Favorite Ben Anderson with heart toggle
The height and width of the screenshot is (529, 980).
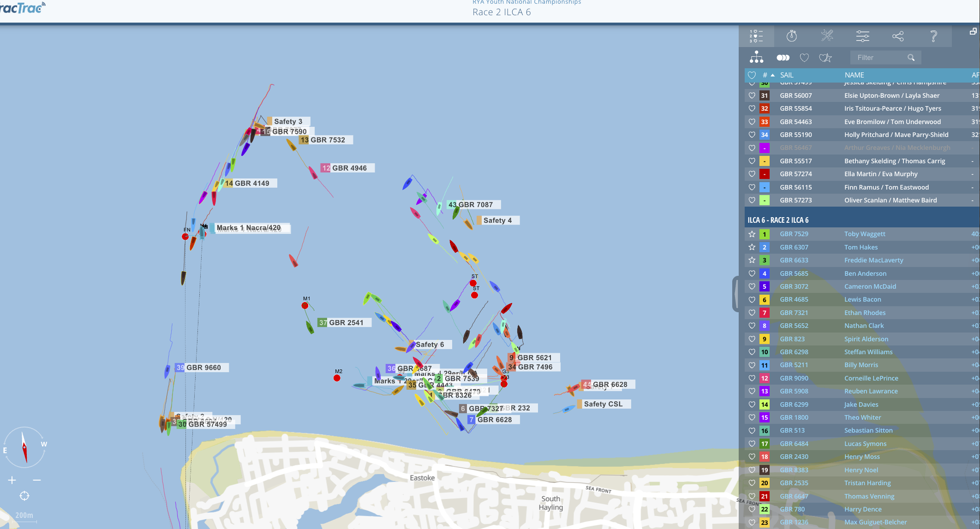coord(752,273)
